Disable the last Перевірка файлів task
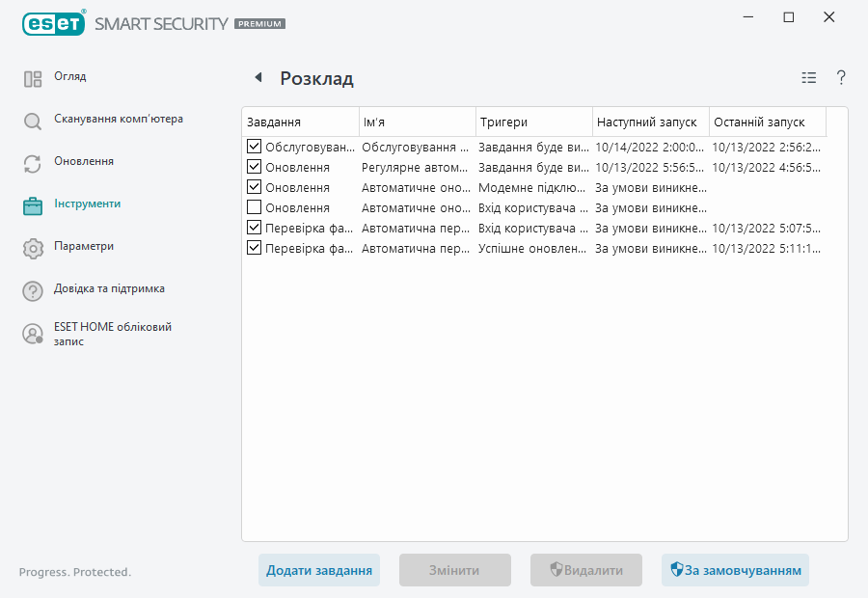 (254, 248)
